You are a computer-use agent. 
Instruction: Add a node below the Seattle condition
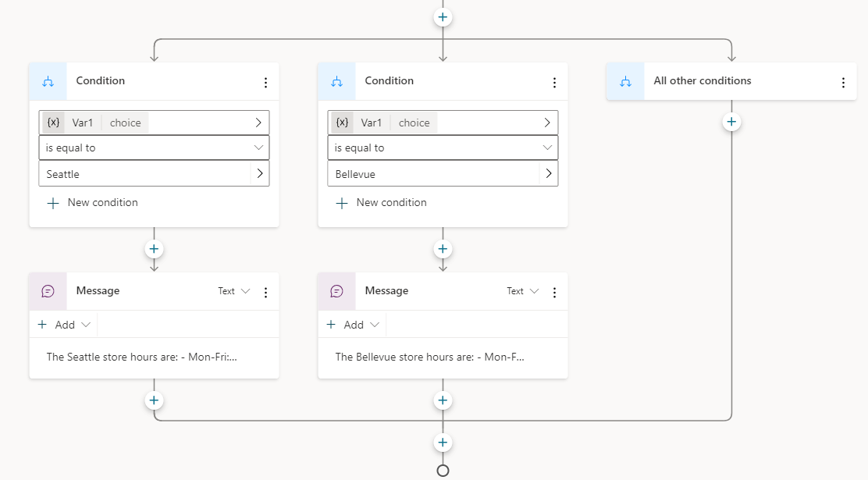click(x=154, y=249)
